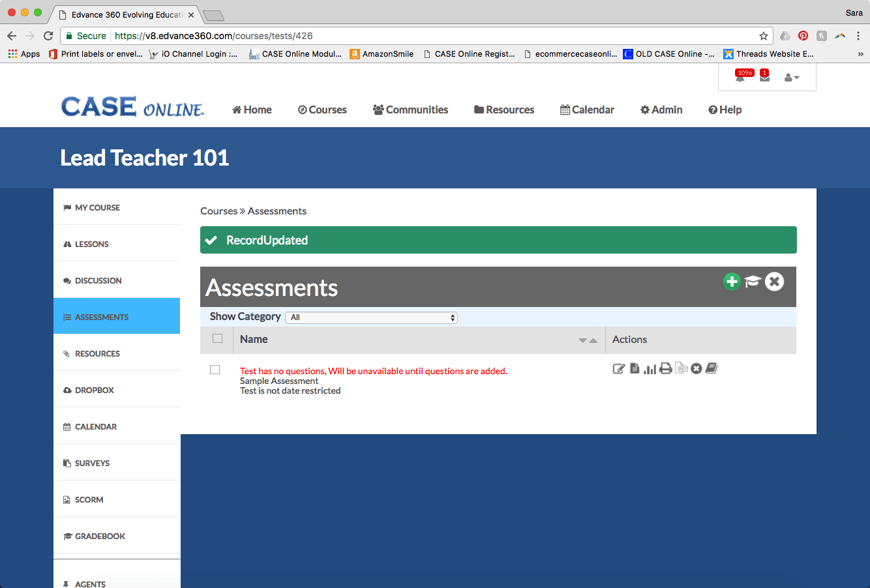Viewport: 870px width, 588px height.
Task: Open the Lessons sidebar link
Action: 91,244
